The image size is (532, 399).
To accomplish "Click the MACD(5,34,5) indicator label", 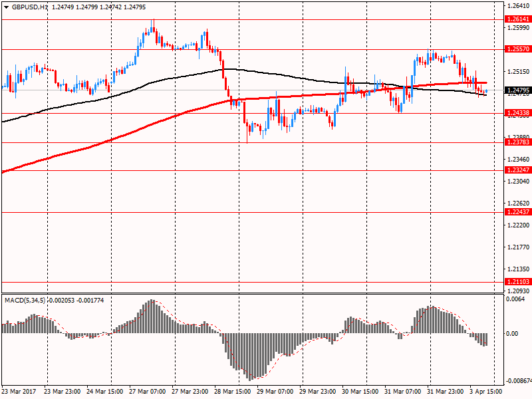I will (25, 301).
